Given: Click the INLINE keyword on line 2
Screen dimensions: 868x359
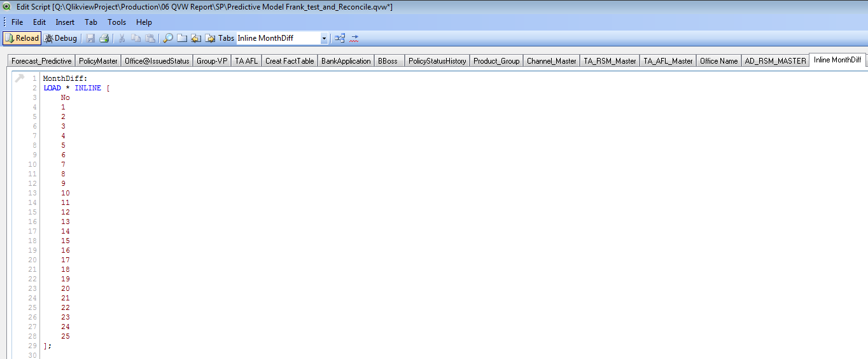Looking at the screenshot, I should tap(88, 88).
